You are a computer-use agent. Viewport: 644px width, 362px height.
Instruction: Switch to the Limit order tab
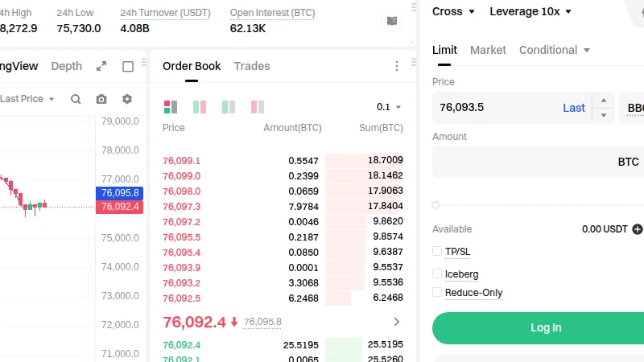(444, 50)
